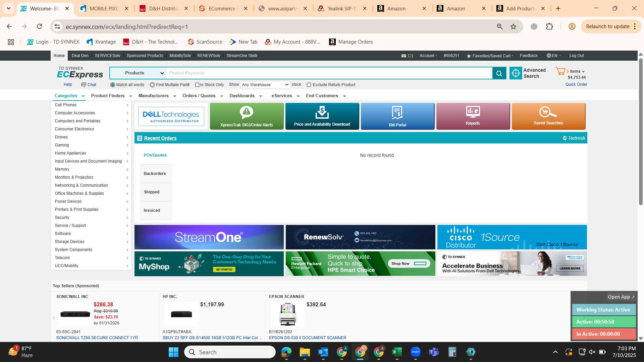Screen dimensions: 644x362
Task: Switch to Sponsored Products tab
Action: (x=145, y=56)
